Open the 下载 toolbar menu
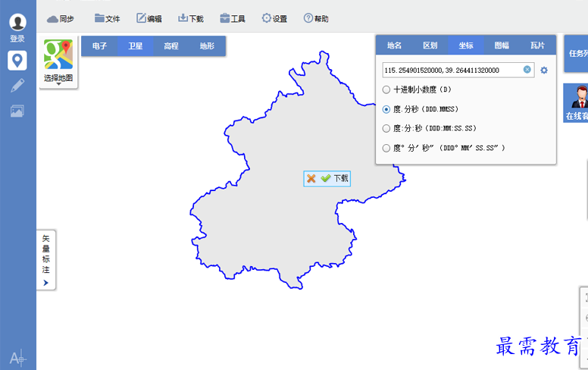 (x=190, y=18)
